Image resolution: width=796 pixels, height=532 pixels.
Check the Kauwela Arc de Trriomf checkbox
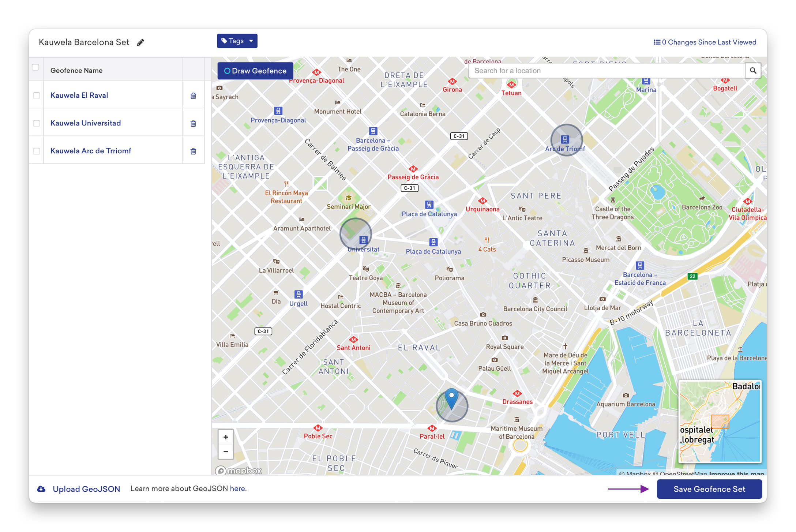pos(37,151)
